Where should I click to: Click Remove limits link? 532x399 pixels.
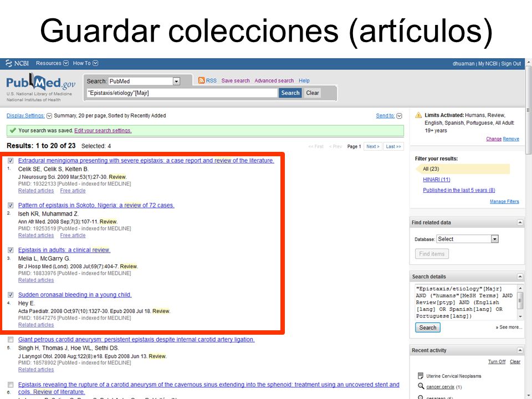511,139
